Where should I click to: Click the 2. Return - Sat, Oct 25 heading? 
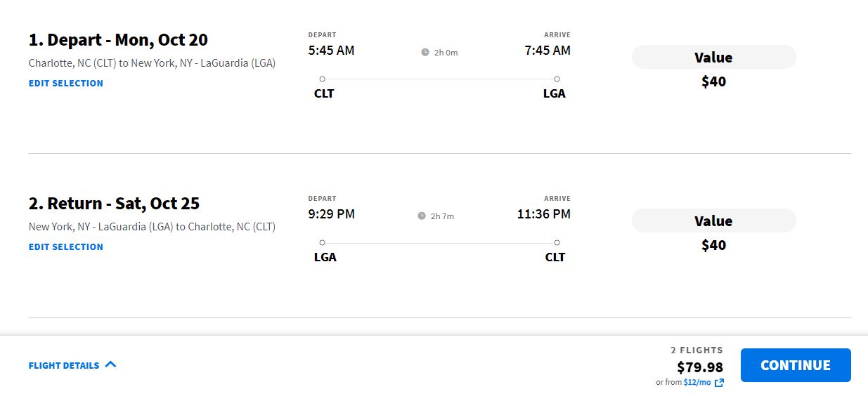pyautogui.click(x=114, y=204)
